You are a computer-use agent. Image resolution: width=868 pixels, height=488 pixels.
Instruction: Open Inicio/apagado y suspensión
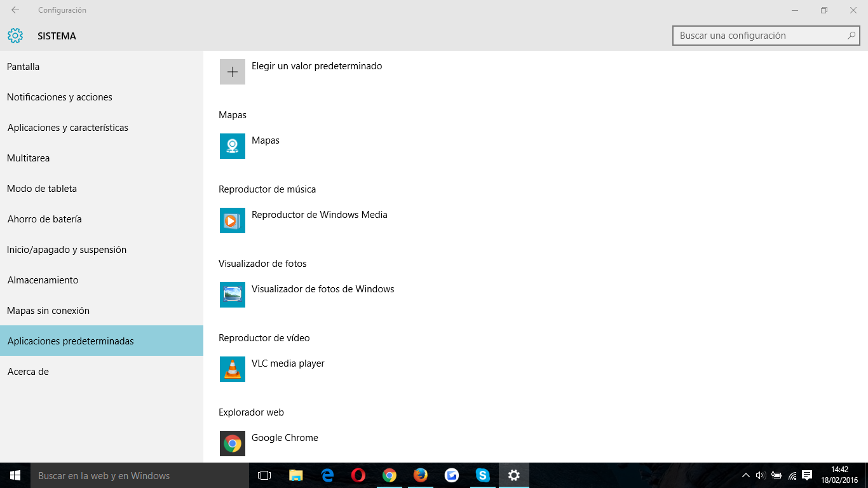click(x=102, y=250)
